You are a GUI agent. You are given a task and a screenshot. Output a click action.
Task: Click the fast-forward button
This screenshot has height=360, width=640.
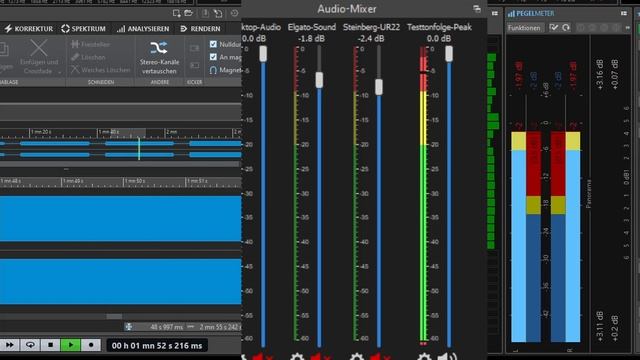tap(10, 345)
